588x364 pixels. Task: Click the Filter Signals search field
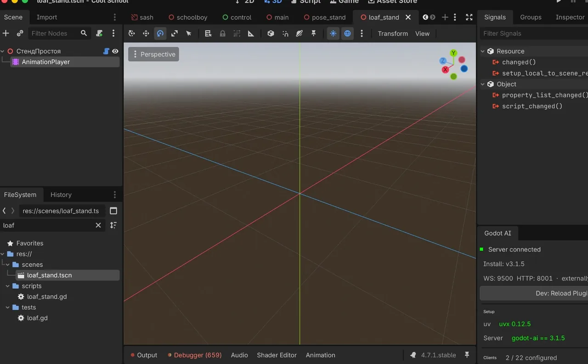point(534,34)
